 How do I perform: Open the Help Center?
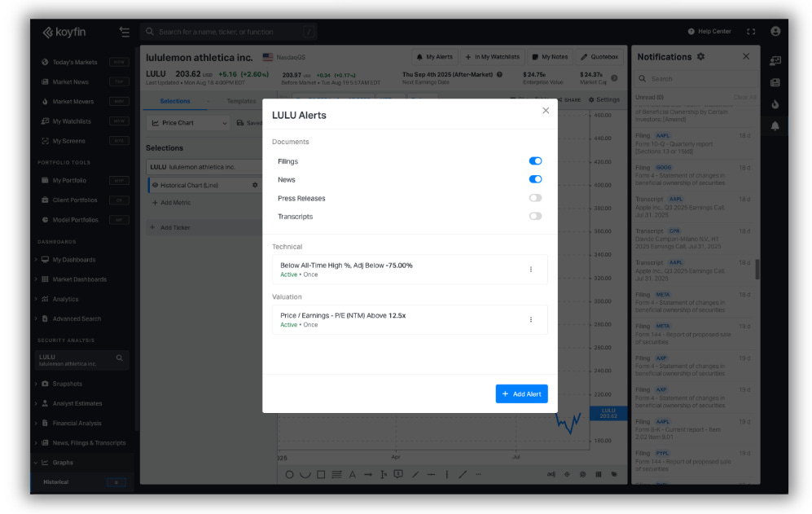[709, 32]
